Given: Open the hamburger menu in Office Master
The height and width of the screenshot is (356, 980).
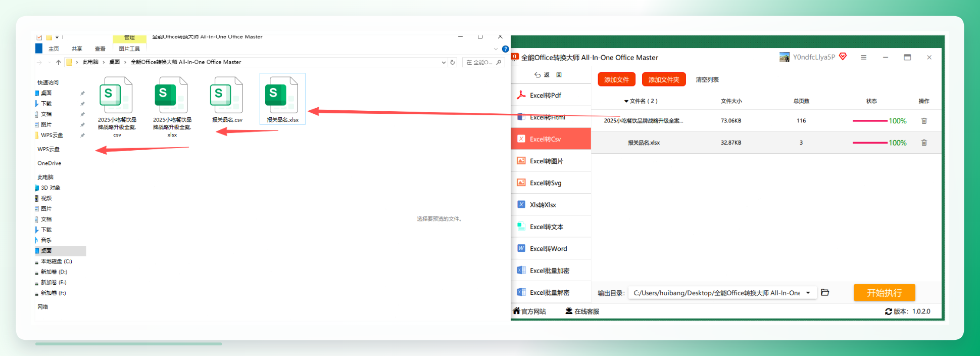Looking at the screenshot, I should tap(863, 57).
